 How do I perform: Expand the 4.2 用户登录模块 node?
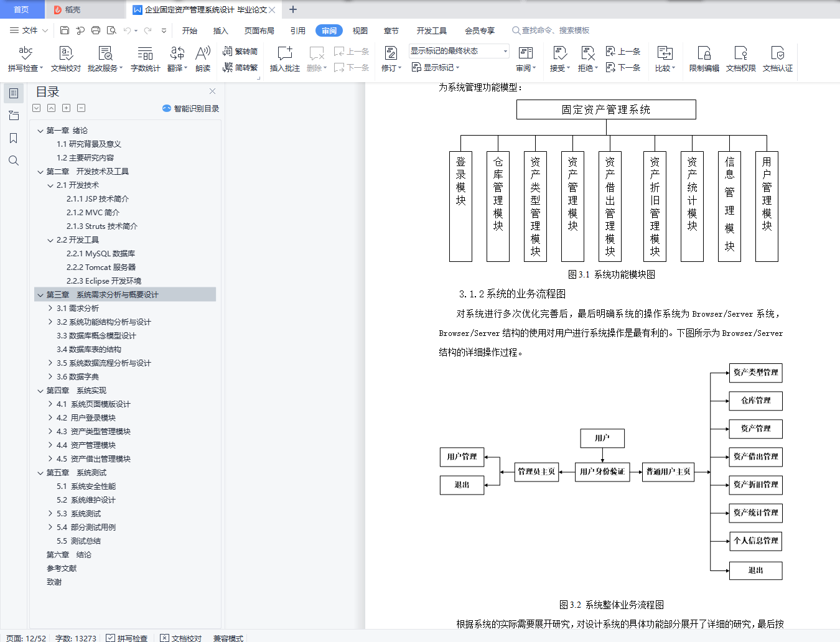pyautogui.click(x=50, y=418)
